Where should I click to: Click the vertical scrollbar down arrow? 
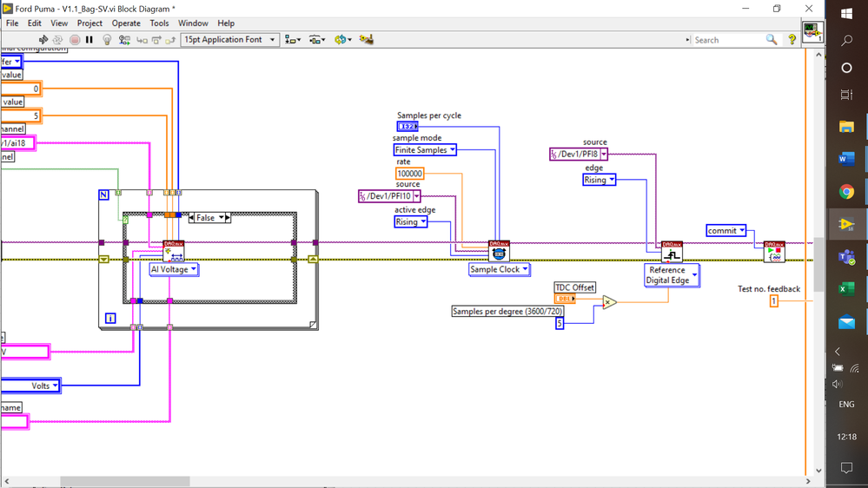[818, 471]
